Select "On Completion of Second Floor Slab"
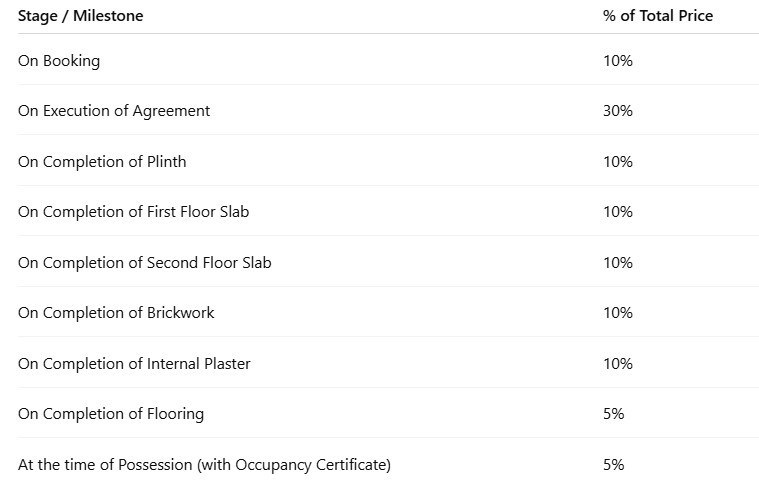 click(x=145, y=263)
